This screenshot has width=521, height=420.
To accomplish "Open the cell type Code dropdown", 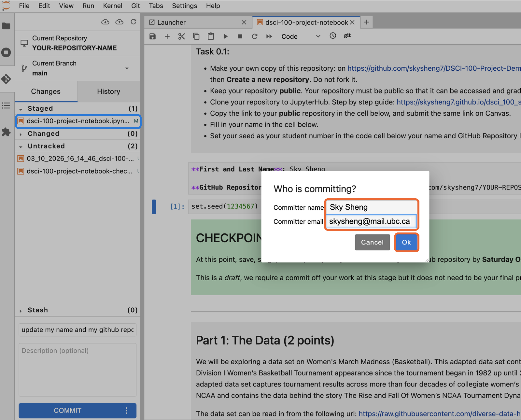I will pos(301,36).
